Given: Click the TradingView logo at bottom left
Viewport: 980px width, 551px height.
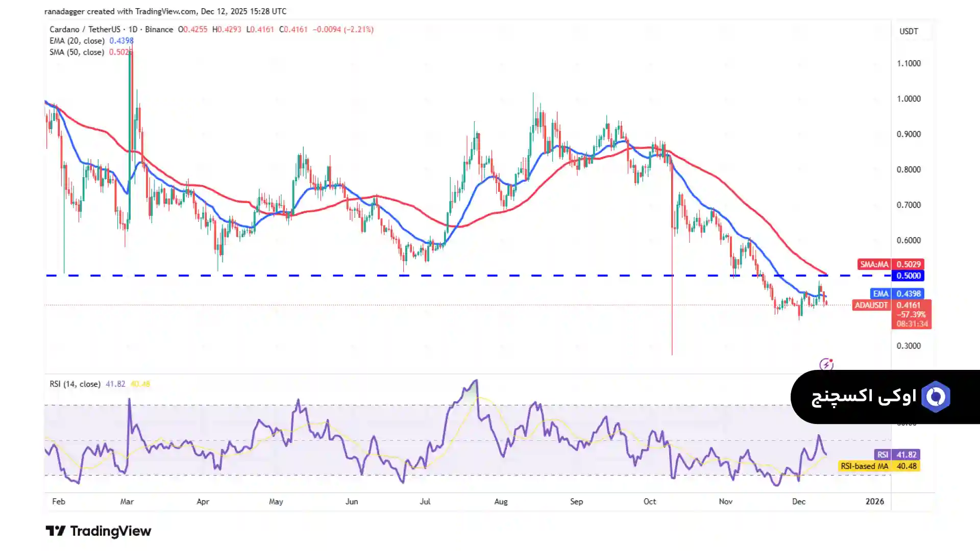Looking at the screenshot, I should pos(99,531).
